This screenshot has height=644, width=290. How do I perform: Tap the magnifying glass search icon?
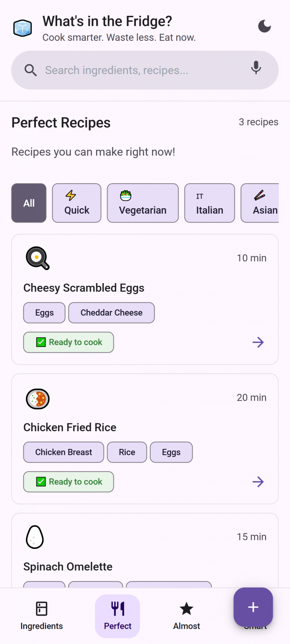click(x=31, y=70)
